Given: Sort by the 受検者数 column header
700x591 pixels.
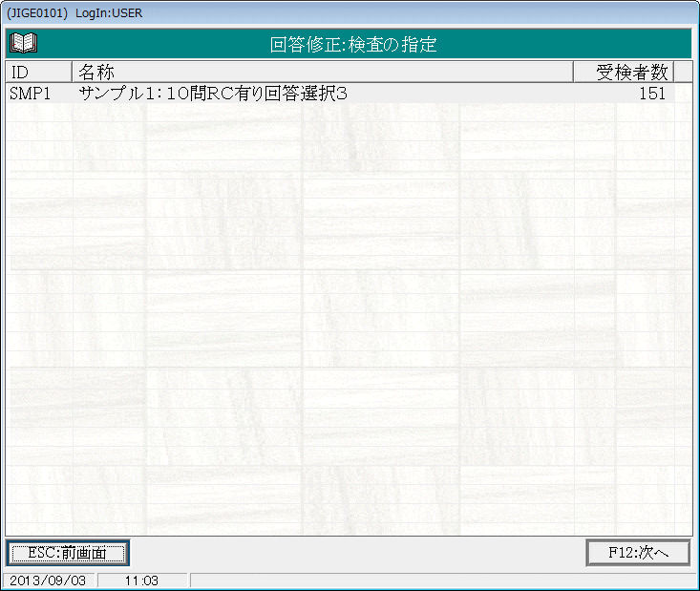Looking at the screenshot, I should click(x=624, y=72).
